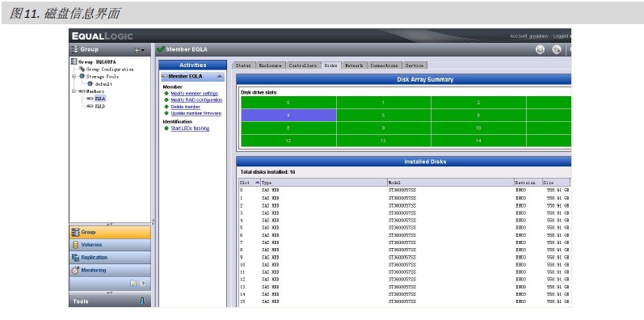This screenshot has height=320, width=644.
Task: Click the refresh icon in Member header
Action: click(540, 50)
